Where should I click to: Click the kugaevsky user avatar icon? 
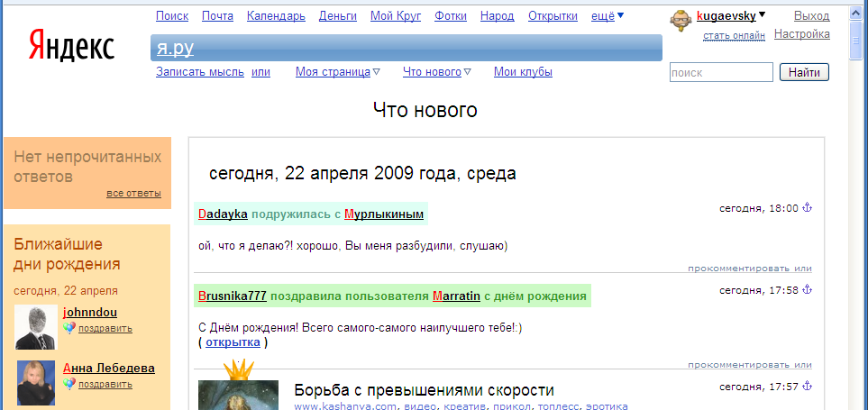point(681,21)
